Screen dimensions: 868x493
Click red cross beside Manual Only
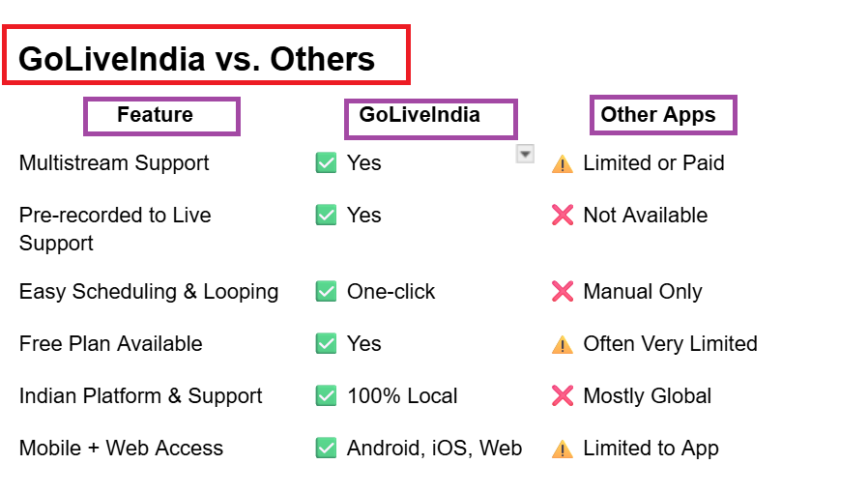click(x=563, y=292)
